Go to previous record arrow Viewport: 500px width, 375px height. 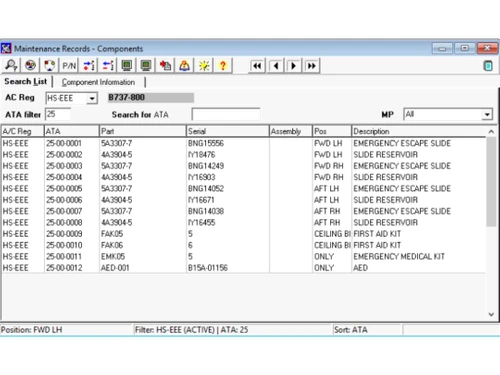coord(276,66)
